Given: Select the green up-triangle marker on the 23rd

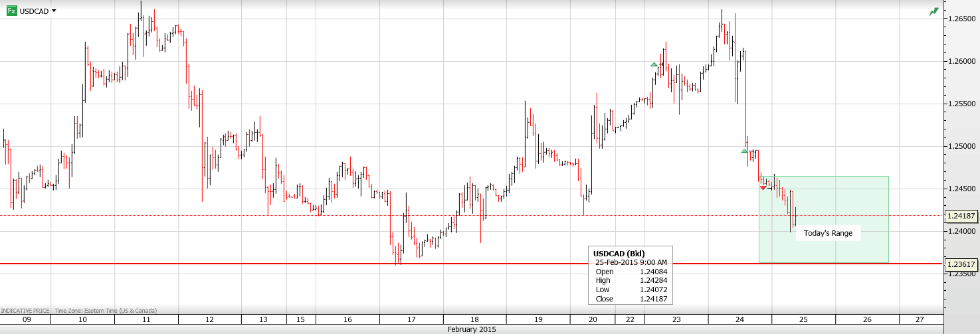Looking at the screenshot, I should pyautogui.click(x=654, y=64).
